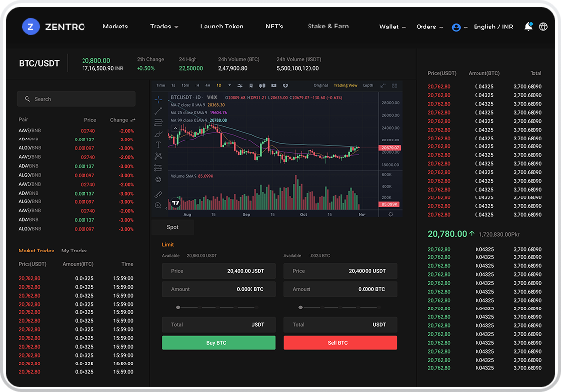Click the 20,780.00 order book mid price
Image resolution: width=561 pixels, height=392 pixels.
tap(448, 234)
